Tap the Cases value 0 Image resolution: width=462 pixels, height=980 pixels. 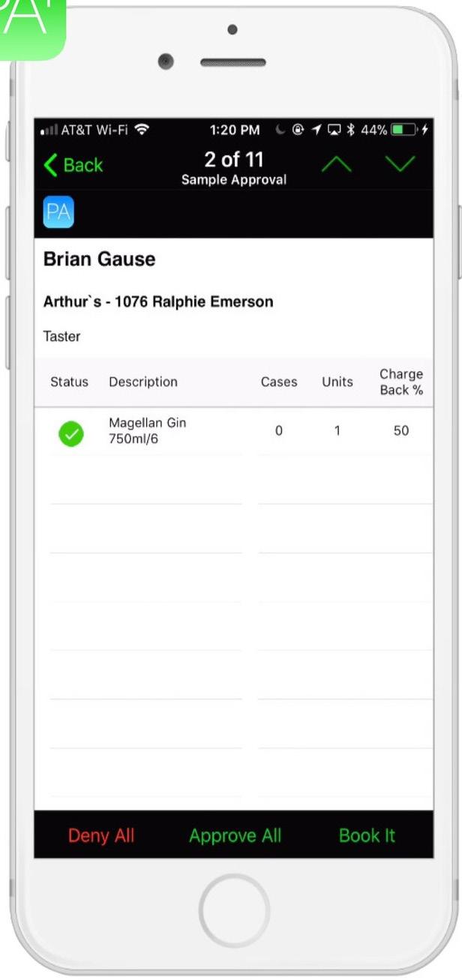[x=278, y=431]
